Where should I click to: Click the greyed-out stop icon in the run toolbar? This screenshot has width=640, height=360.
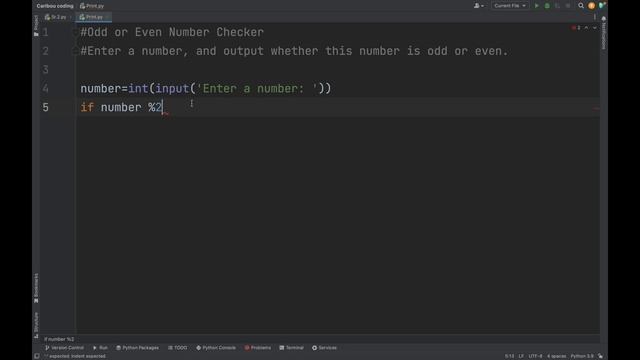pyautogui.click(x=568, y=6)
